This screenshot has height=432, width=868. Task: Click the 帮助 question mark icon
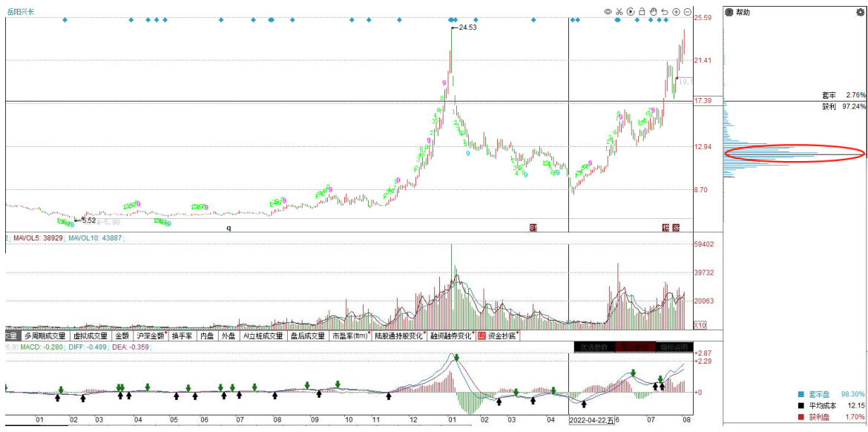(x=729, y=12)
